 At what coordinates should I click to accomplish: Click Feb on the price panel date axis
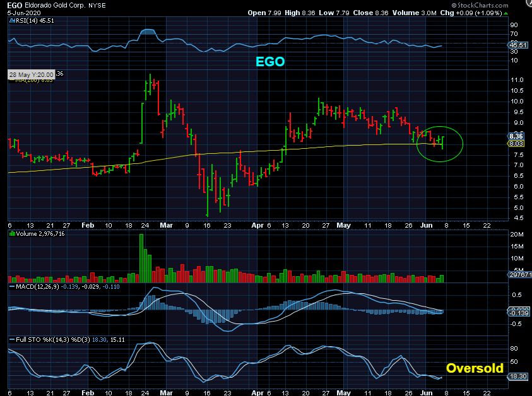click(x=88, y=226)
